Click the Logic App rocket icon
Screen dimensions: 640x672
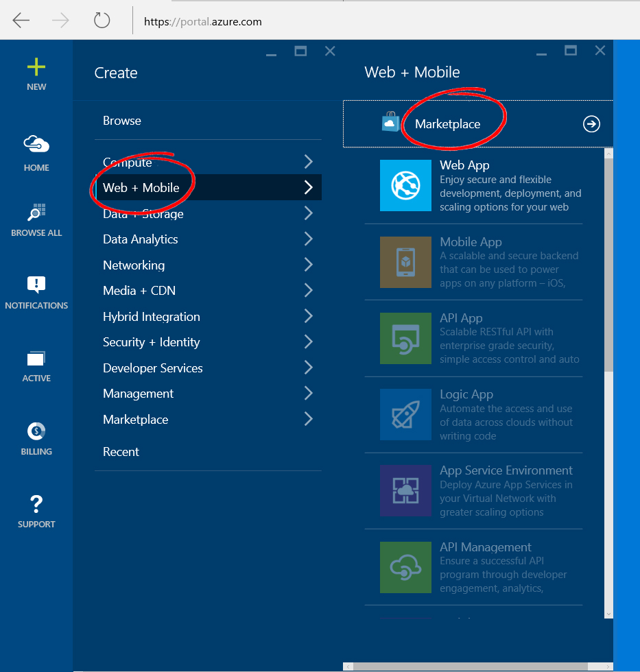405,414
